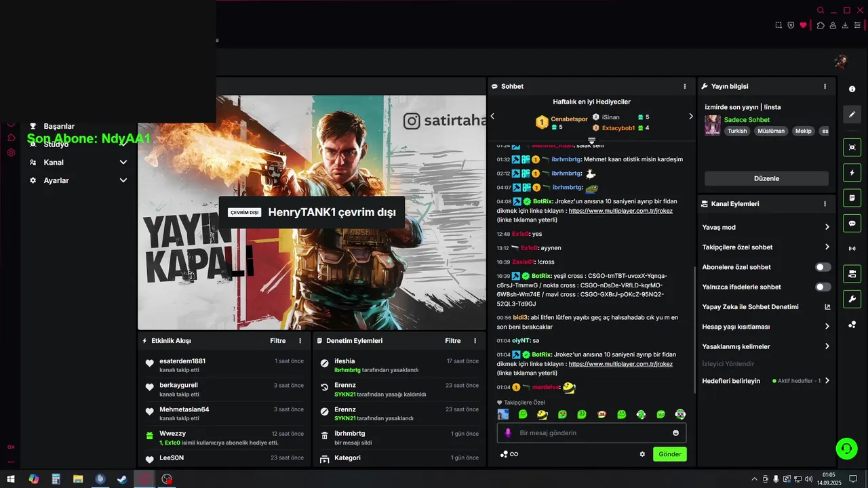
Task: Click the green Gönder button
Action: pyautogui.click(x=670, y=454)
